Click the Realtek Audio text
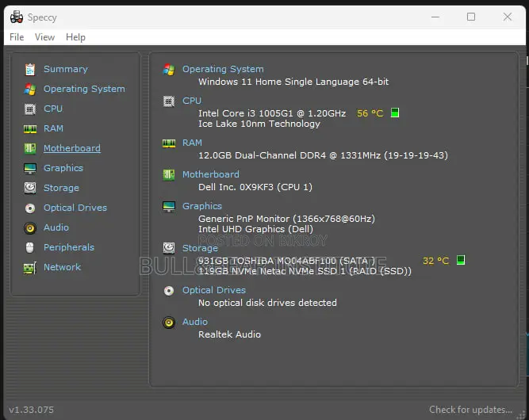Screen dimensions: 529x420 (229, 334)
